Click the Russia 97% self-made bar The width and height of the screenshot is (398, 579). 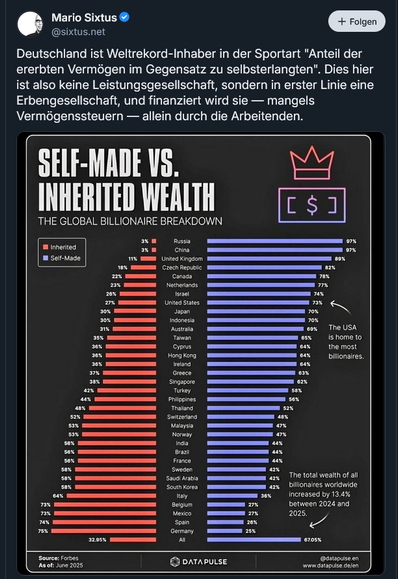tap(275, 241)
